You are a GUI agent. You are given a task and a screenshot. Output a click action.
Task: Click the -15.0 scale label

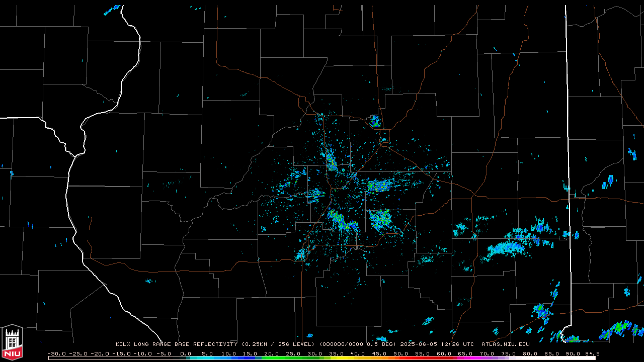pos(122,353)
